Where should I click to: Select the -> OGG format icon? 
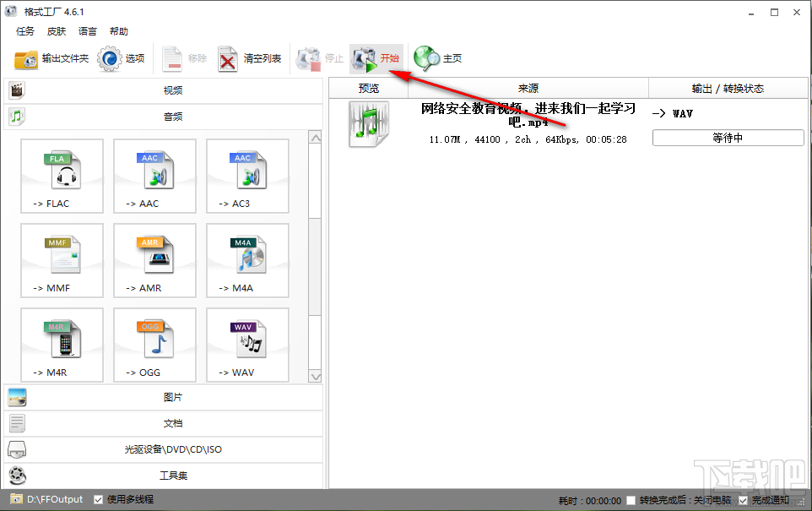click(x=154, y=345)
